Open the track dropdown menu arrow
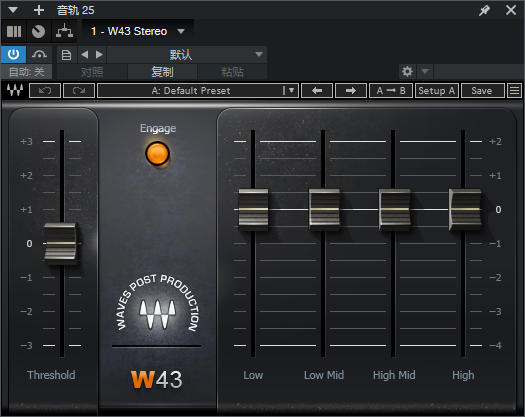Viewport: 525px width, 417px height. pyautogui.click(x=13, y=10)
